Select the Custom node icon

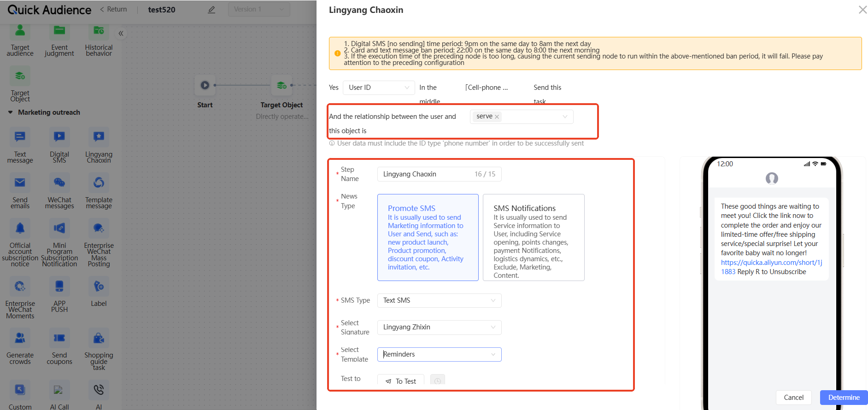(x=20, y=390)
